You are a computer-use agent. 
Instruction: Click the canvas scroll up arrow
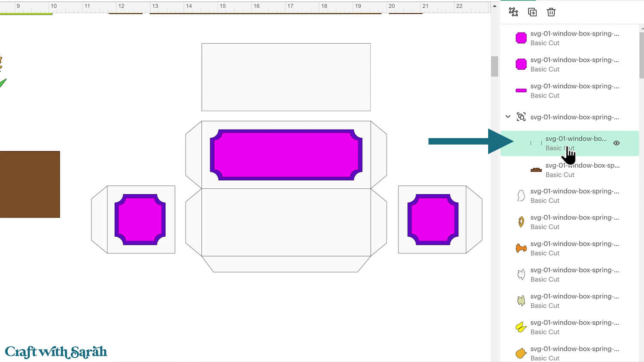coord(495,6)
